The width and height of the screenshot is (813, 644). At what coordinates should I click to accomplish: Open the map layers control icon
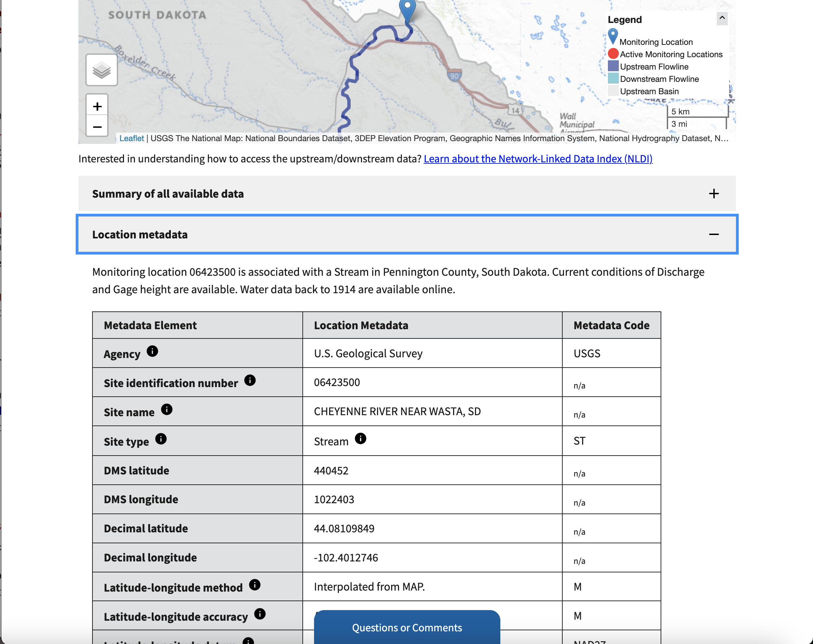[101, 70]
